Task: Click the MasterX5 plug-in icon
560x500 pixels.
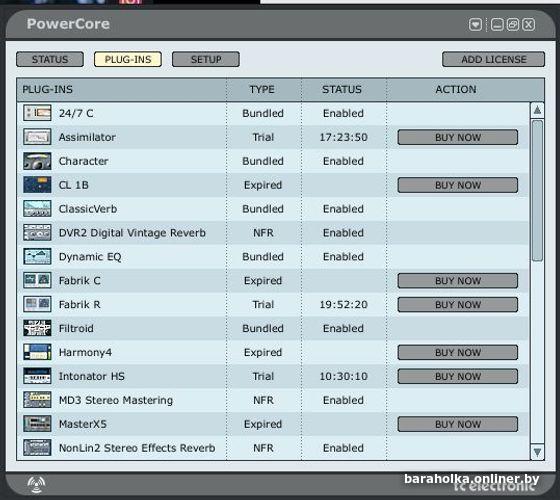Action: tap(37, 424)
